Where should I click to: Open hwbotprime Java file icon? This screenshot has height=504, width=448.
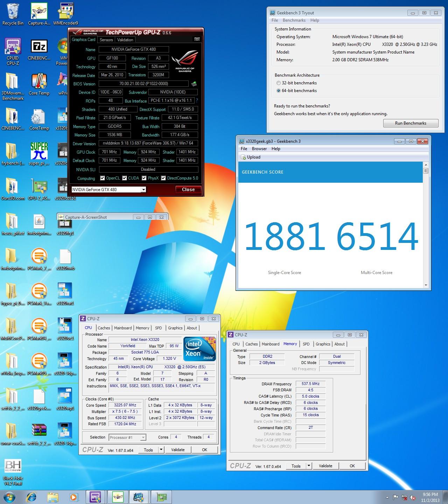tap(39, 224)
